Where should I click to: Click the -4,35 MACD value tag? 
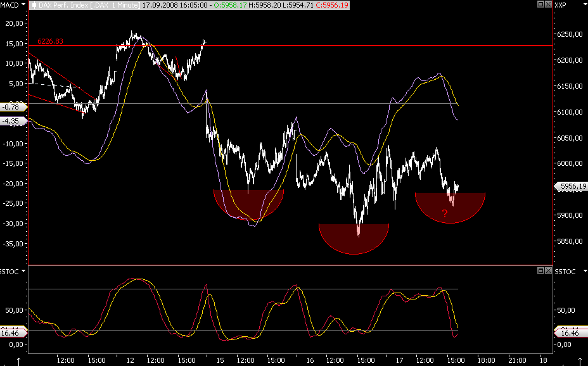click(12, 121)
